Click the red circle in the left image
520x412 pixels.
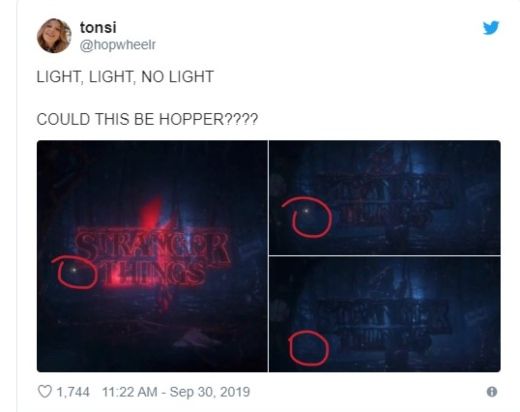[76, 272]
